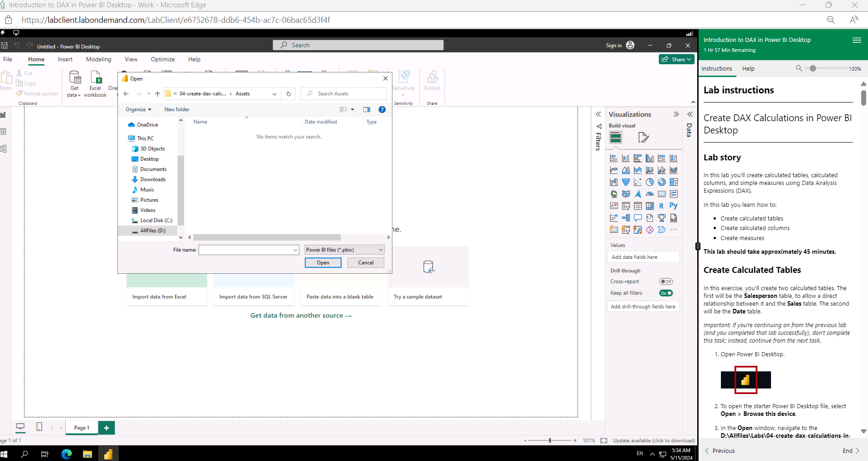Select the slicer visualization
This screenshot has width=868, height=461.
626,206
